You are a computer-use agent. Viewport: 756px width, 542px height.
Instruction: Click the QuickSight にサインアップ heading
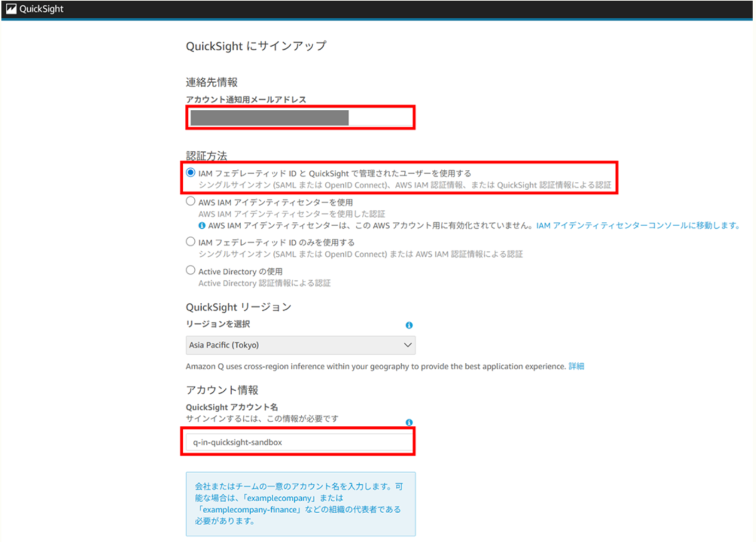256,46
